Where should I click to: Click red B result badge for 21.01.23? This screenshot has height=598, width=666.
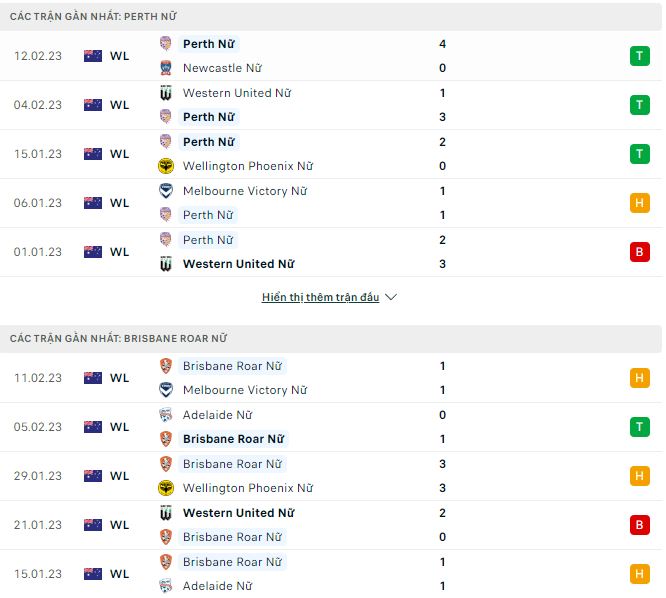[640, 525]
